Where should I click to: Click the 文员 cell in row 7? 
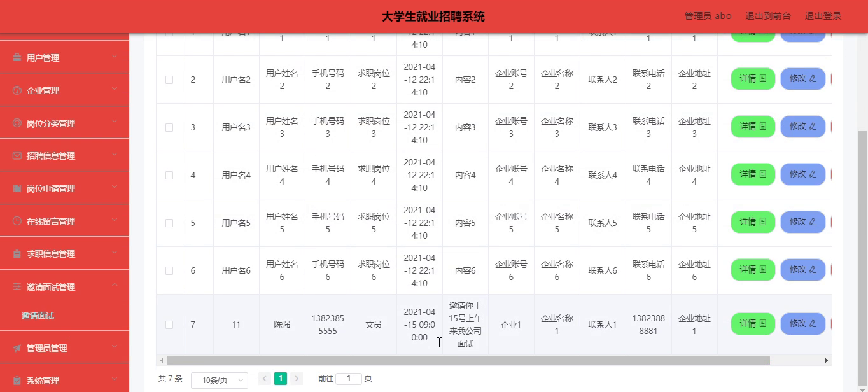point(374,325)
